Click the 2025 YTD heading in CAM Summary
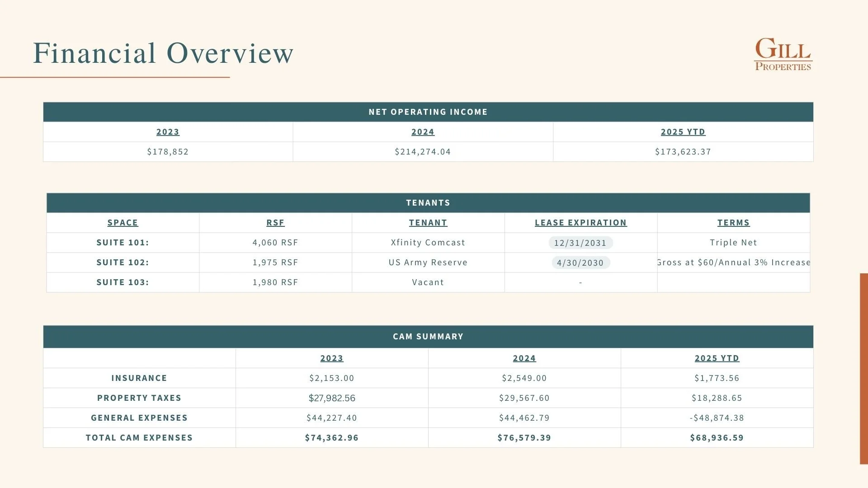This screenshot has height=488, width=868. 717,358
